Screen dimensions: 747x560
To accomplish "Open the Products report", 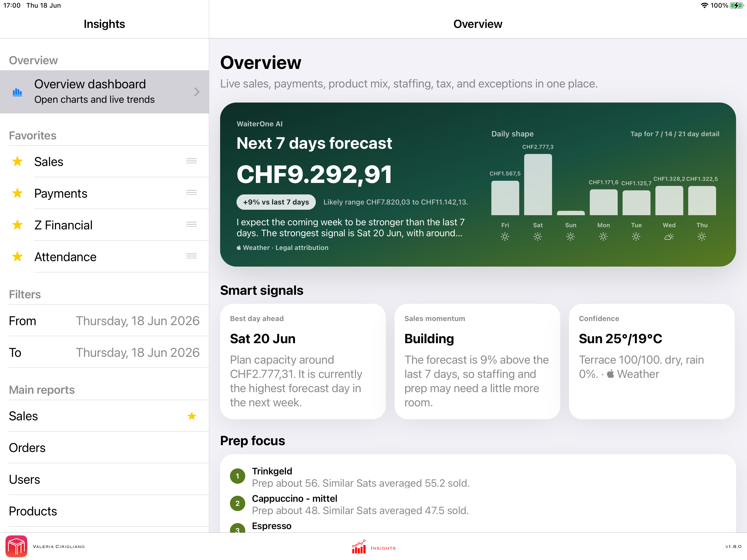I will 104,511.
